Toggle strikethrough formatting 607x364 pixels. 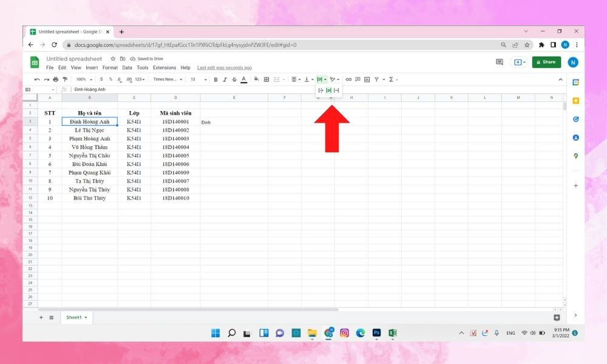(234, 79)
